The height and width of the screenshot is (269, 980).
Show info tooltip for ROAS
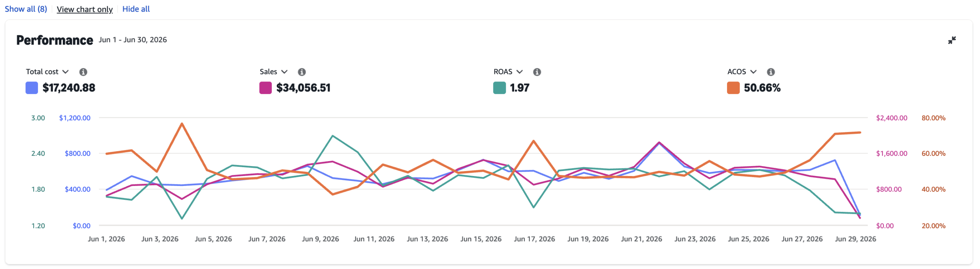(x=537, y=72)
